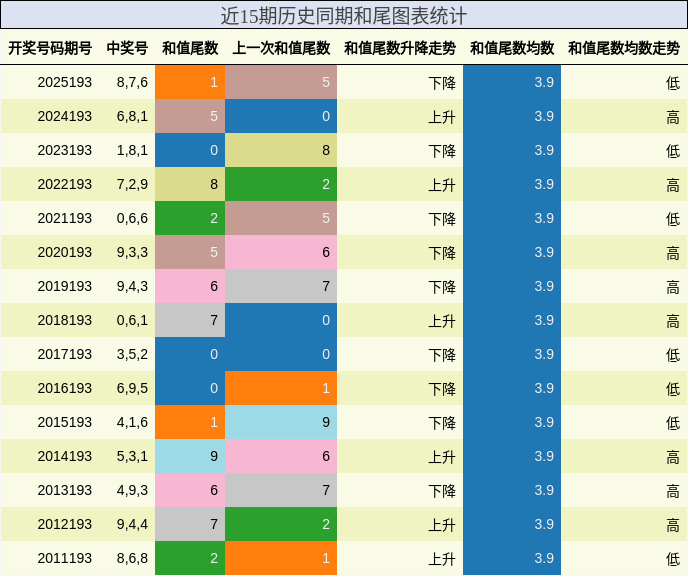This screenshot has height=576, width=688.
Task: Select issue number 2016193
Action: 64,388
